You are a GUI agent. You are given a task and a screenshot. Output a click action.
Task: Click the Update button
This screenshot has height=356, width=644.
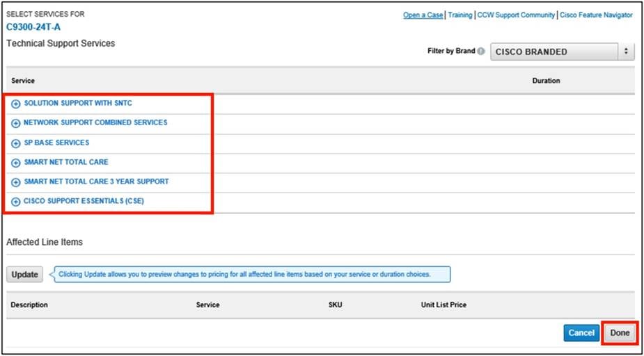[24, 275]
